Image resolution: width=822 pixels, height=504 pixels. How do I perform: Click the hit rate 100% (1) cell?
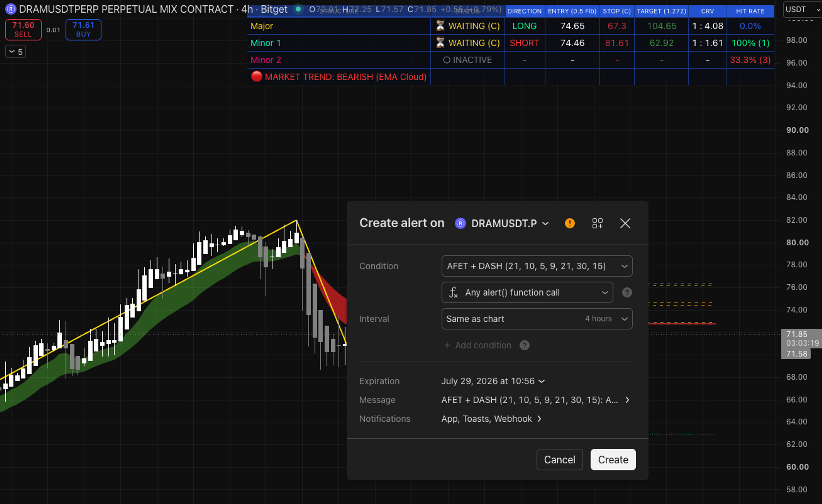click(x=750, y=43)
